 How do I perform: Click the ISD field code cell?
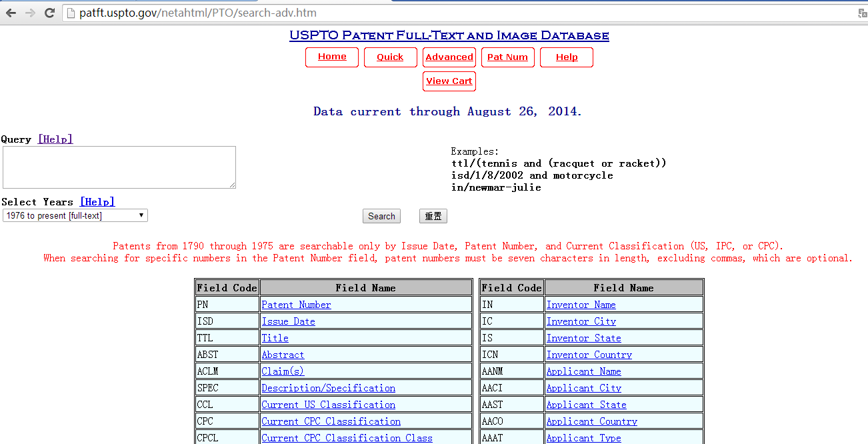point(227,321)
